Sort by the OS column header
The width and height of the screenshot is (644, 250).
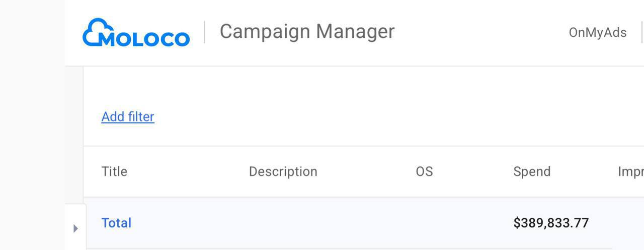coord(424,171)
